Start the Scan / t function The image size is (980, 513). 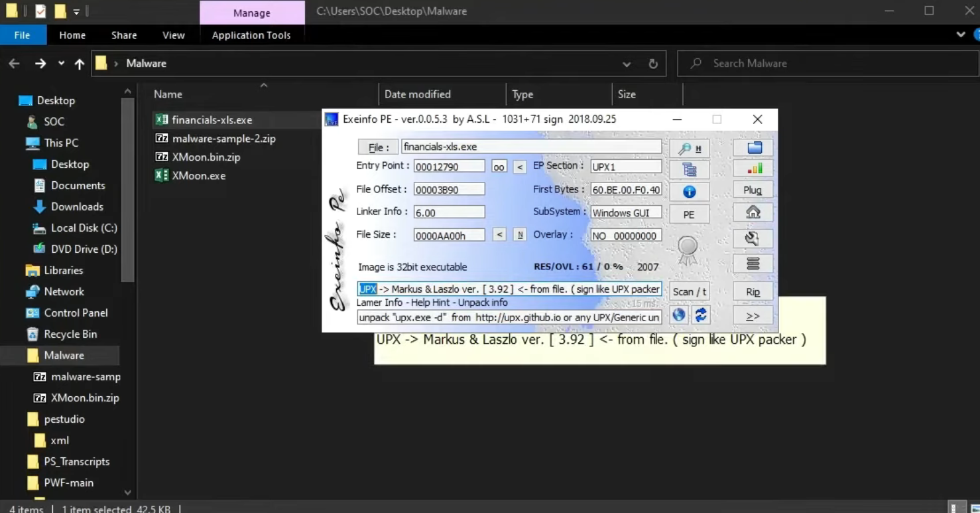[x=690, y=291]
